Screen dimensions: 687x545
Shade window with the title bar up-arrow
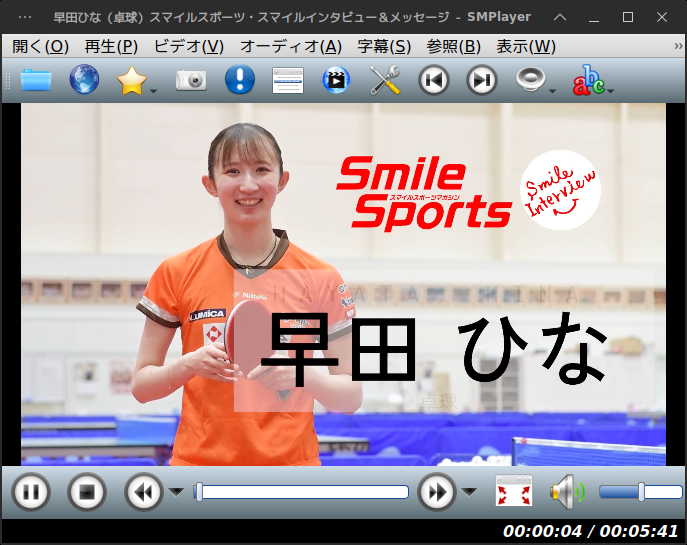[560, 17]
